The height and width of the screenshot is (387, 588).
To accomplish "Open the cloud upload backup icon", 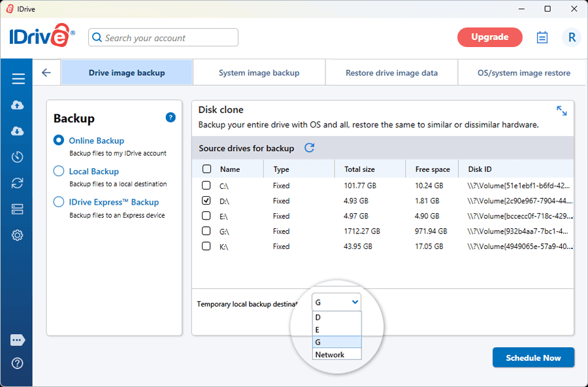I will [17, 105].
